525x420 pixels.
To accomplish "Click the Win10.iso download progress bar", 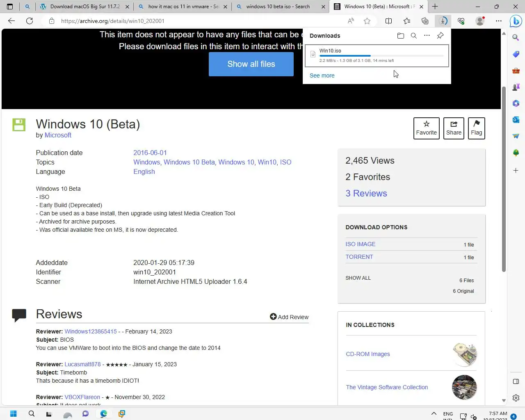I will pyautogui.click(x=381, y=56).
